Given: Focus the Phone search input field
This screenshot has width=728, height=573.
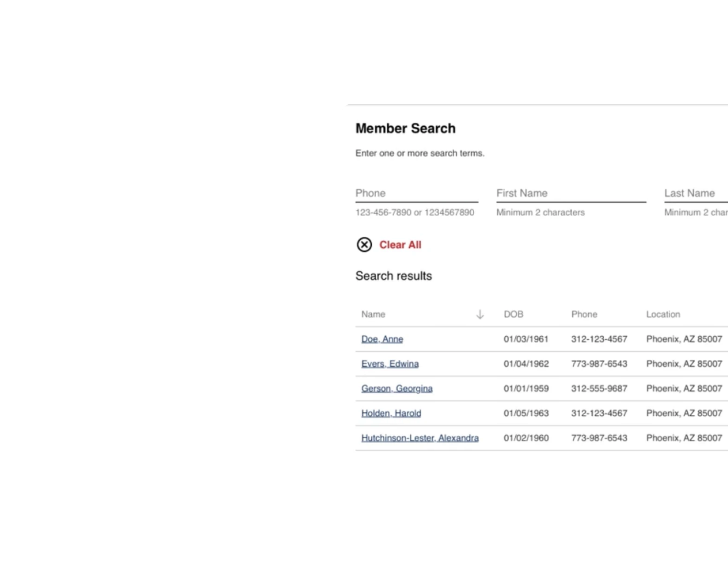Looking at the screenshot, I should click(x=416, y=193).
